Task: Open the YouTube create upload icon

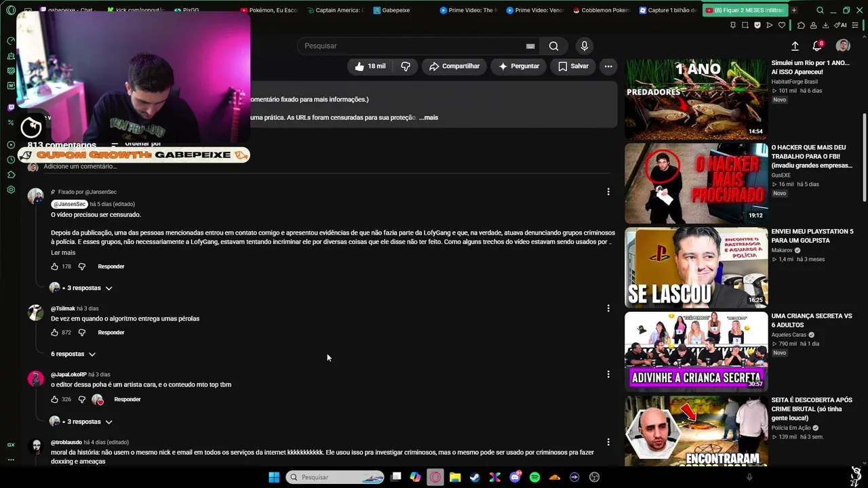Action: (795, 46)
